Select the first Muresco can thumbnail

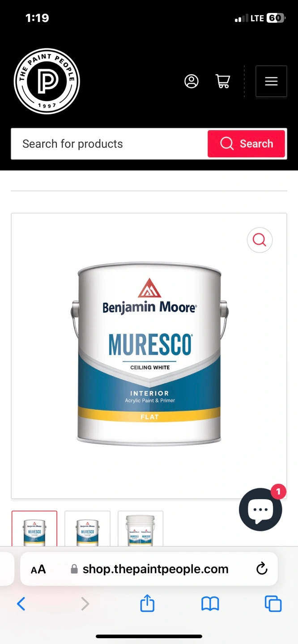click(34, 529)
